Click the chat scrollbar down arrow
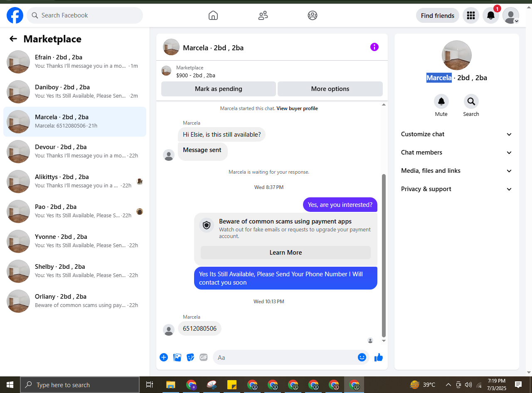532x393 pixels. (x=384, y=341)
